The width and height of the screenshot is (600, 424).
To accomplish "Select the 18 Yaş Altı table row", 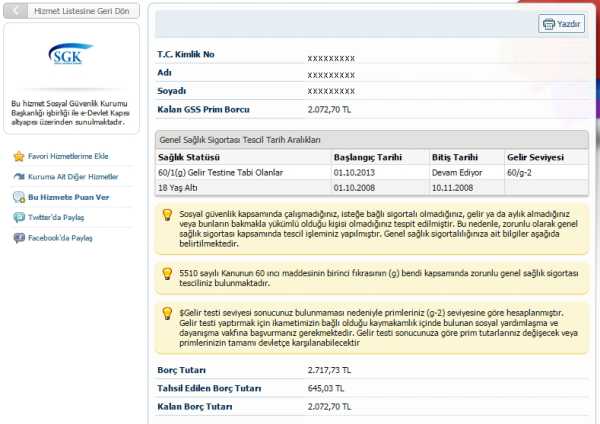I will pyautogui.click(x=180, y=188).
